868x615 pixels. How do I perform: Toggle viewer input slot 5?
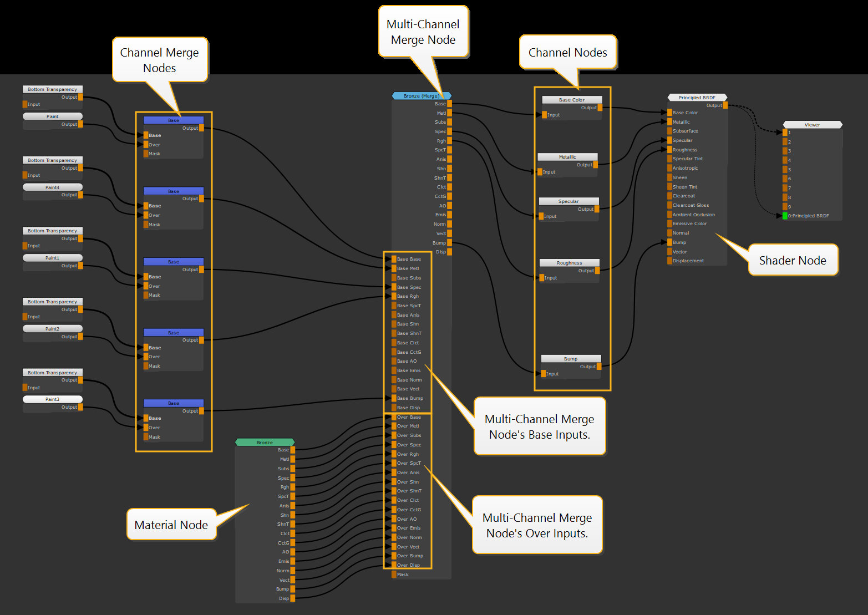[x=784, y=169]
